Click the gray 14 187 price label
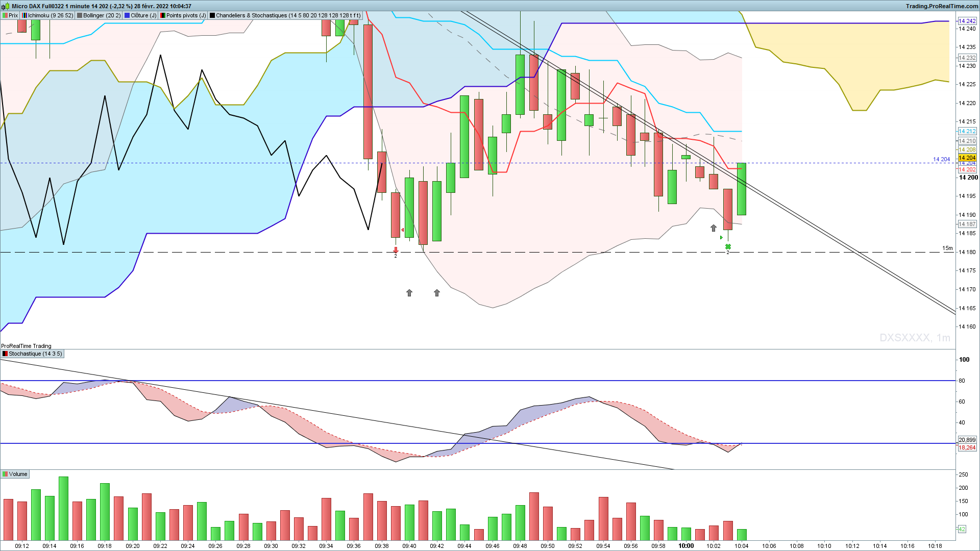Viewport: 980px width, 551px height. coord(967,224)
